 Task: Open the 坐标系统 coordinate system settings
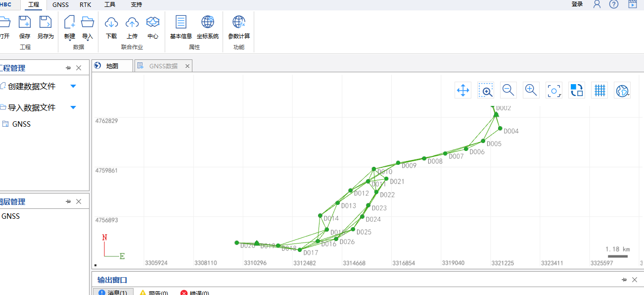click(x=208, y=23)
